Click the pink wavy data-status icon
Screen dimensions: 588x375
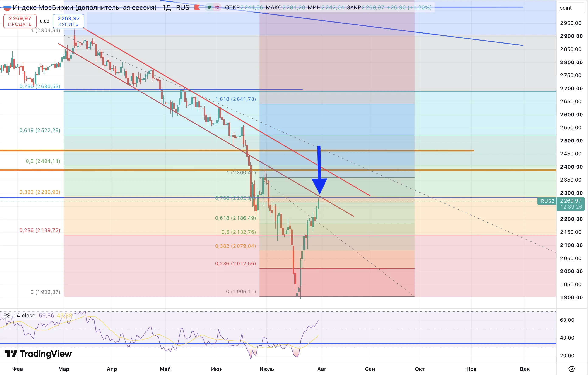(217, 7)
